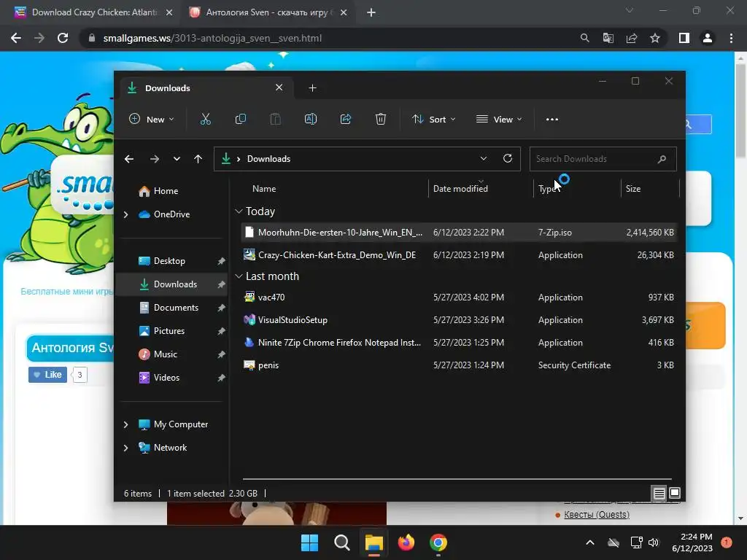Open Chrome's three-dot menu
747x560 pixels.
[x=731, y=38]
